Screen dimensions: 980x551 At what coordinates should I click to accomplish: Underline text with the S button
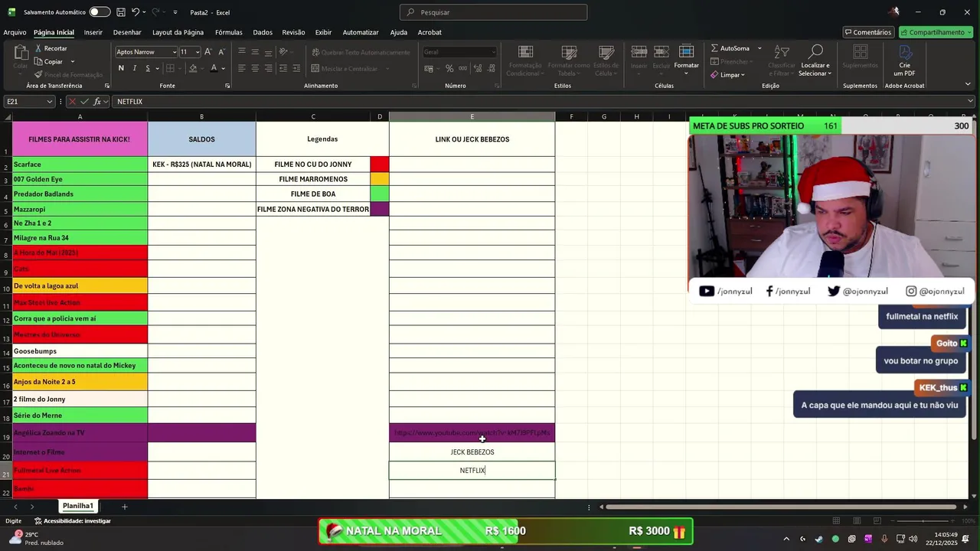pyautogui.click(x=149, y=68)
